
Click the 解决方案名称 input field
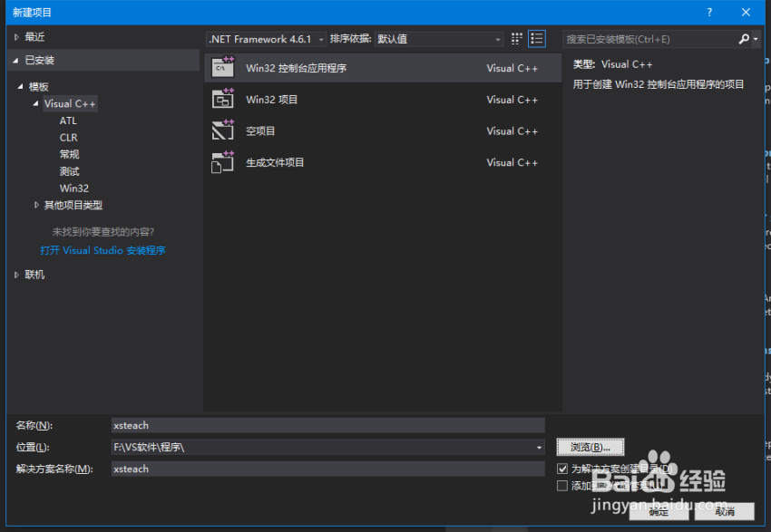[x=328, y=469]
